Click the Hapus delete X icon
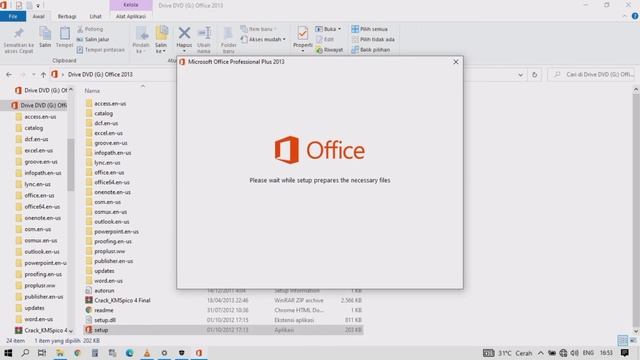The width and height of the screenshot is (640, 360). point(184,33)
